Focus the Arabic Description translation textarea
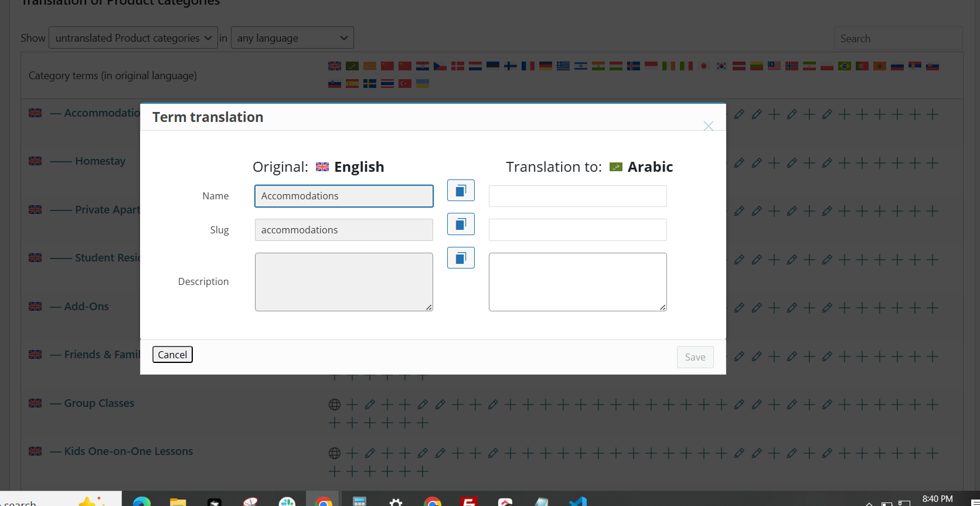Screen dimensions: 980x506 [x=578, y=282]
